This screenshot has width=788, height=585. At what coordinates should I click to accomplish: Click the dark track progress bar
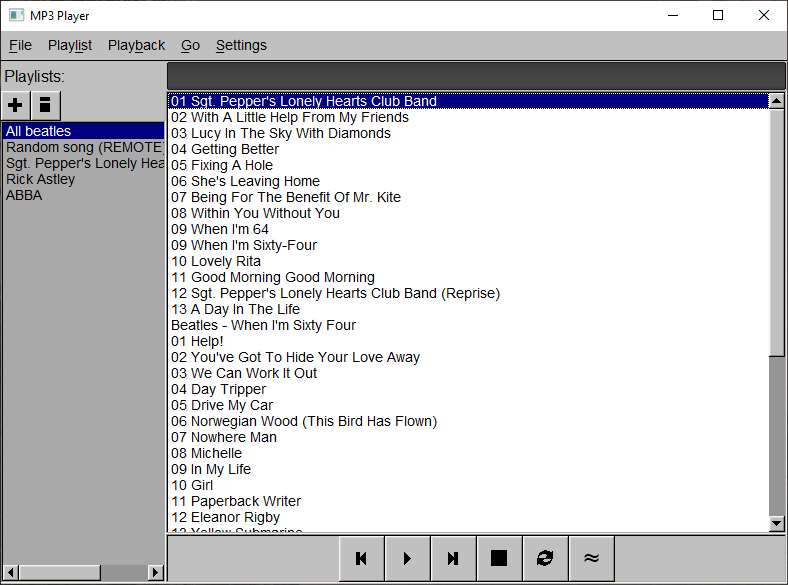point(476,76)
